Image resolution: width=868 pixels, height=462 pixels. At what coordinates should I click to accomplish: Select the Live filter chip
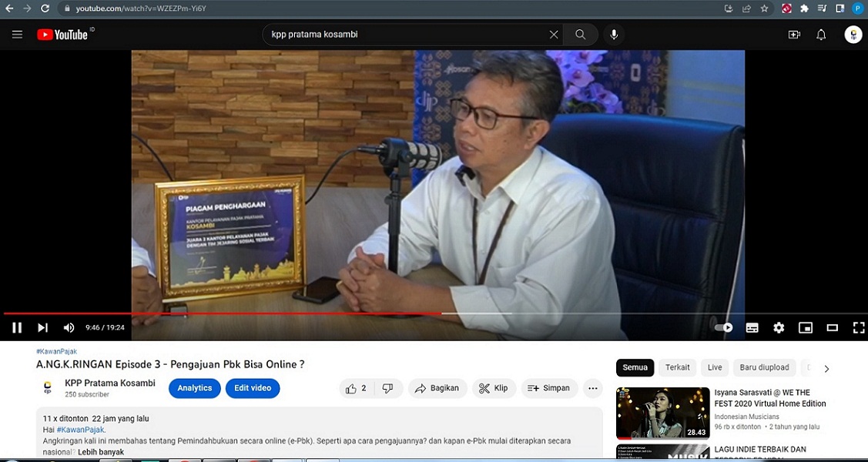(x=715, y=367)
